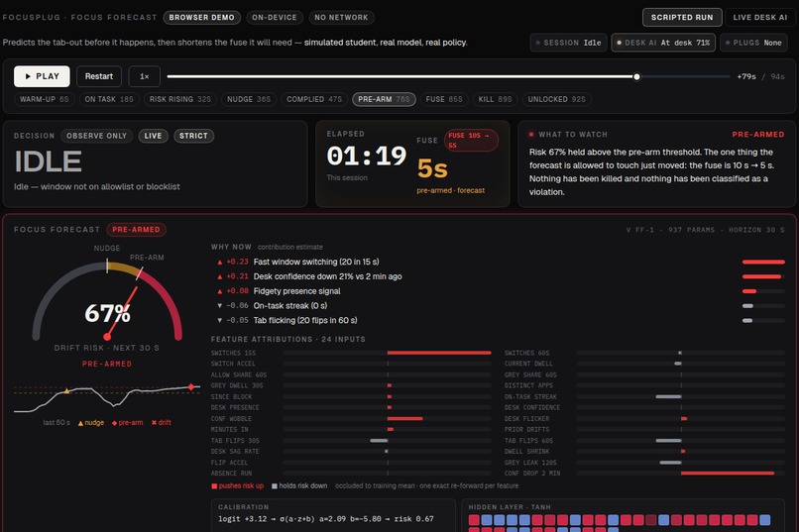Click the 'DESK SAG RATE' feature label

tap(235, 452)
